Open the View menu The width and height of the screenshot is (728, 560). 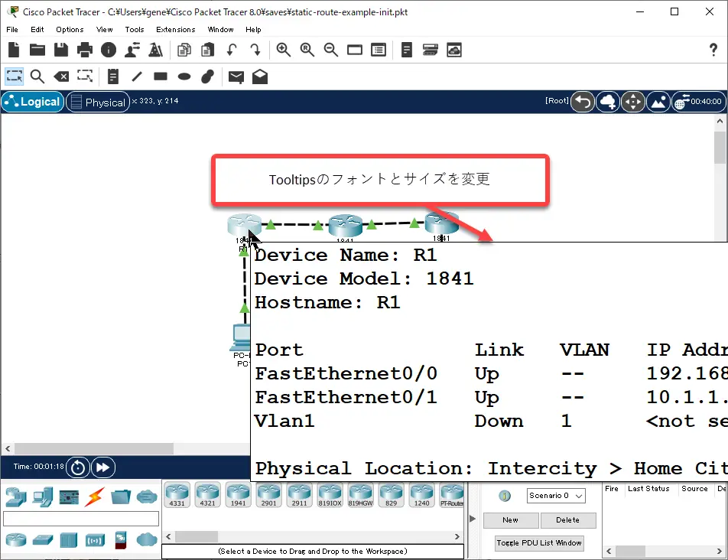click(105, 29)
